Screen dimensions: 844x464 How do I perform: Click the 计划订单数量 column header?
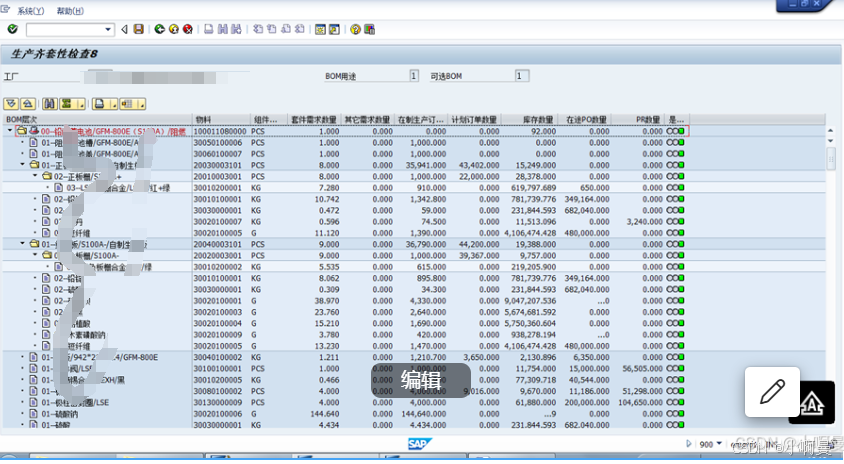(x=474, y=119)
